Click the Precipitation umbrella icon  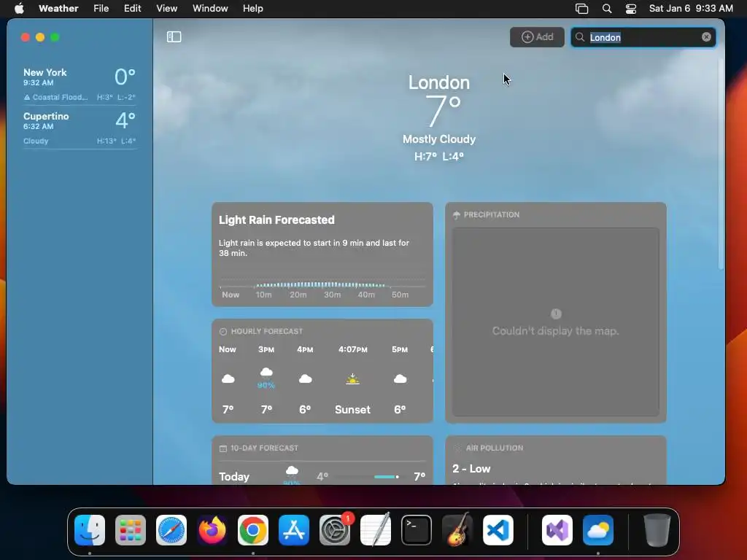[x=457, y=215]
